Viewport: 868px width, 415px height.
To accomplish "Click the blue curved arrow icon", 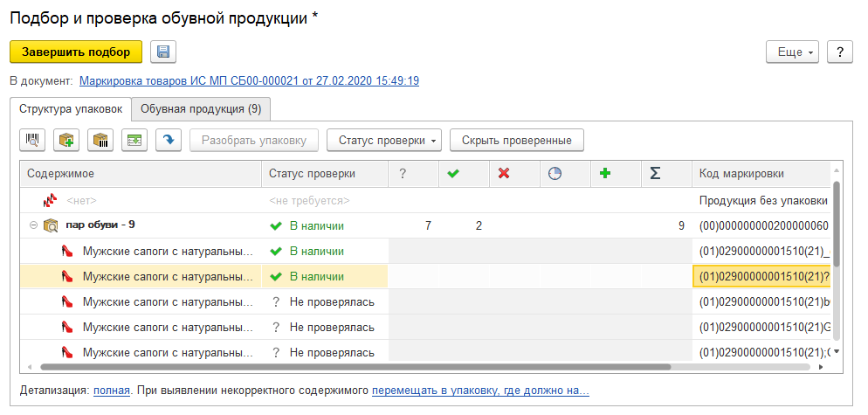I will (169, 140).
